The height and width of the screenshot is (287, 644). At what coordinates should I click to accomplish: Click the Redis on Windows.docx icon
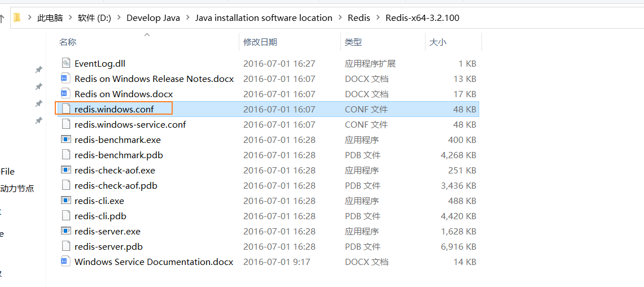pos(65,94)
